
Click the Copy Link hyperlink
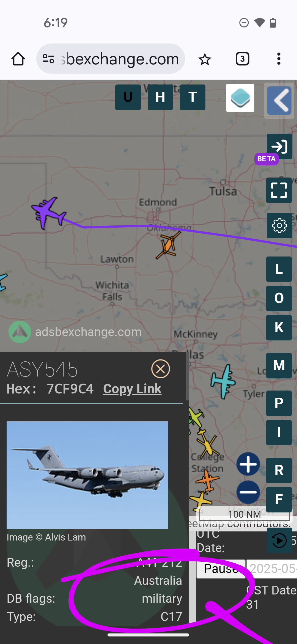132,389
